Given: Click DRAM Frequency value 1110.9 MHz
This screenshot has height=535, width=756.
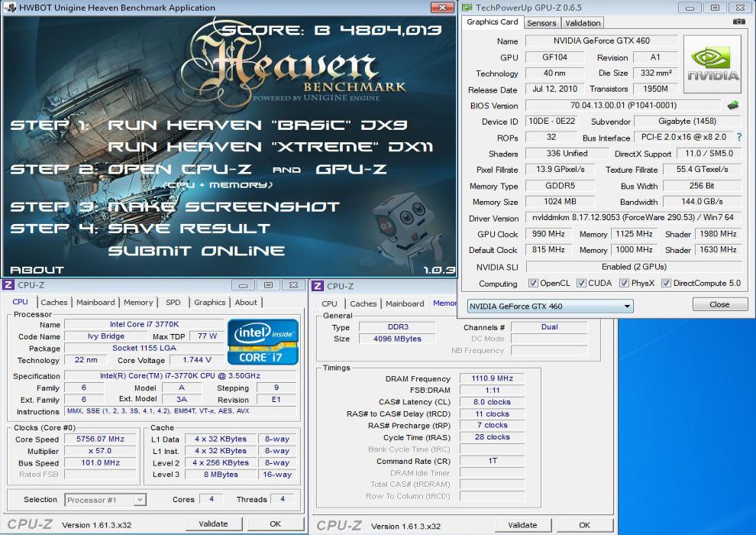Looking at the screenshot, I should pyautogui.click(x=492, y=378).
